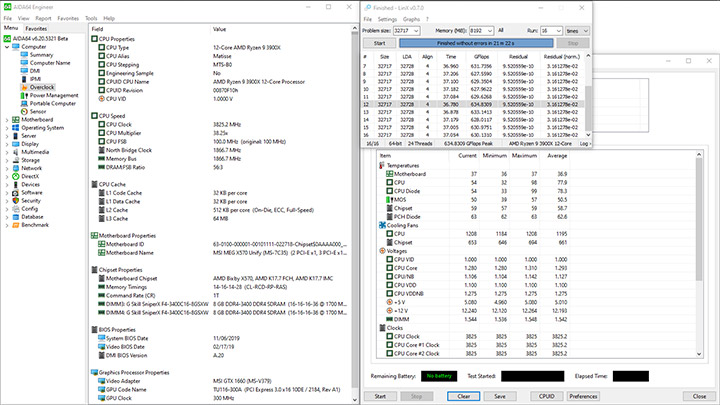This screenshot has width=720, height=405.
Task: Open the Memory (MiB) dropdown in LinX
Action: coord(490,31)
